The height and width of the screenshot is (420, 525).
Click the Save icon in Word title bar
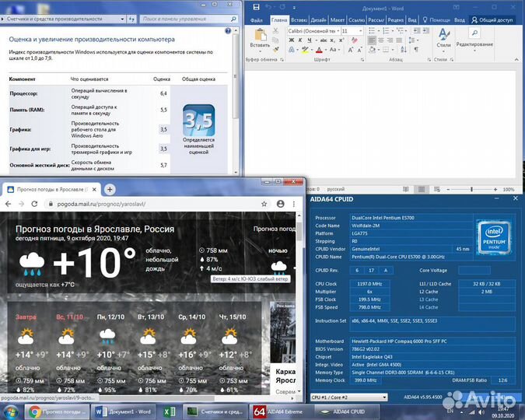pos(256,7)
